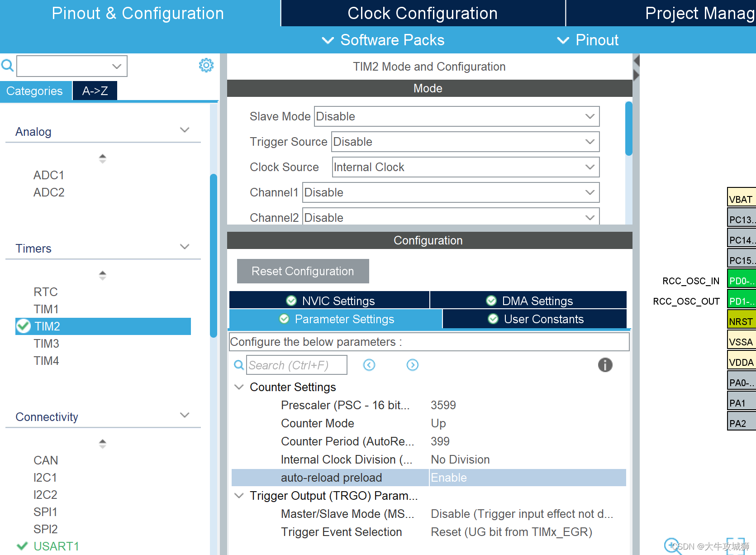Image resolution: width=756 pixels, height=555 pixels.
Task: Select ADC2 in the Analog list
Action: click(x=49, y=192)
